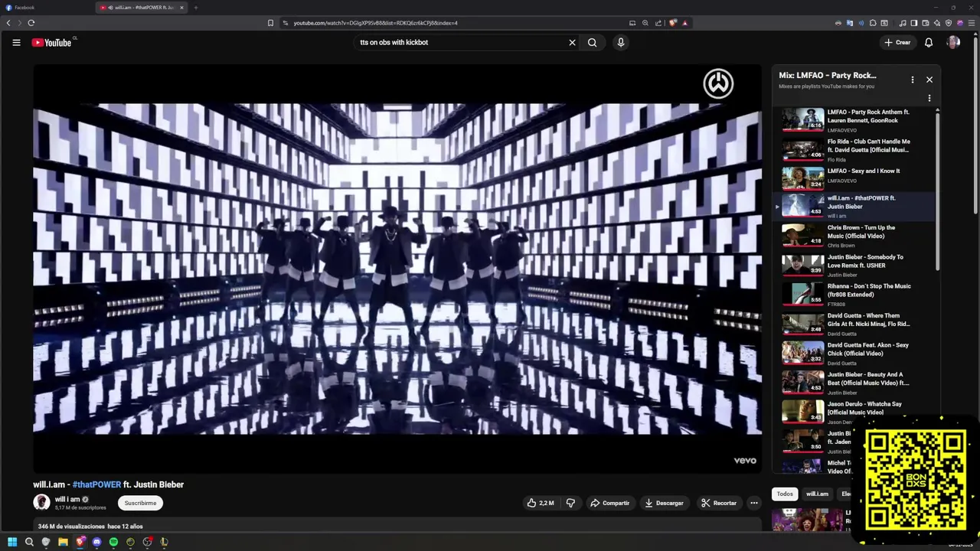The height and width of the screenshot is (551, 980).
Task: Dislike the video
Action: coord(570,503)
